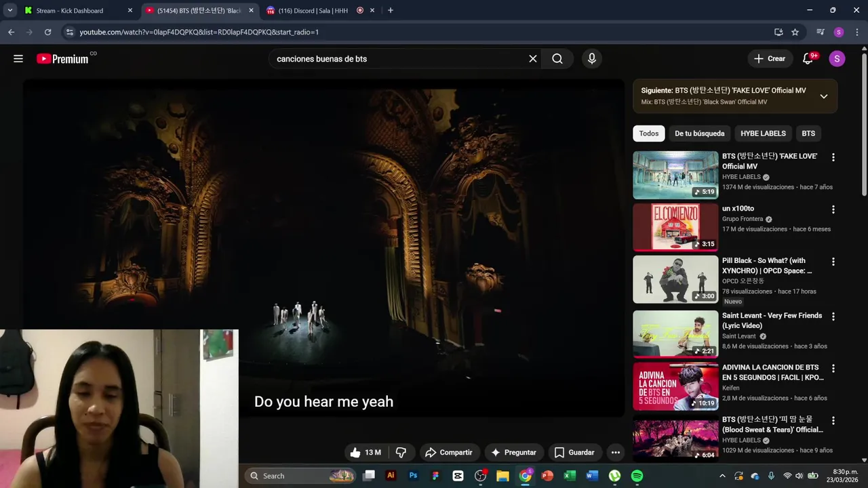Screen dimensions: 868x488
Task: Open the account avatar menu
Action: 837,59
